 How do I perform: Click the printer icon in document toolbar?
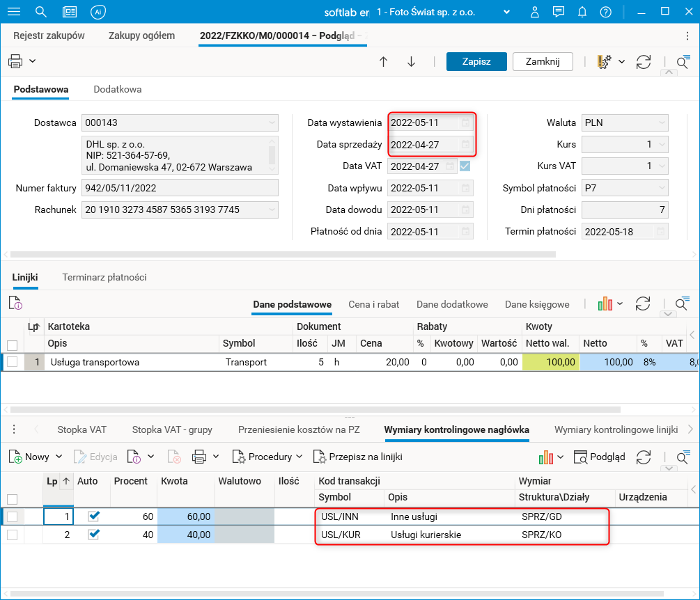coord(15,61)
